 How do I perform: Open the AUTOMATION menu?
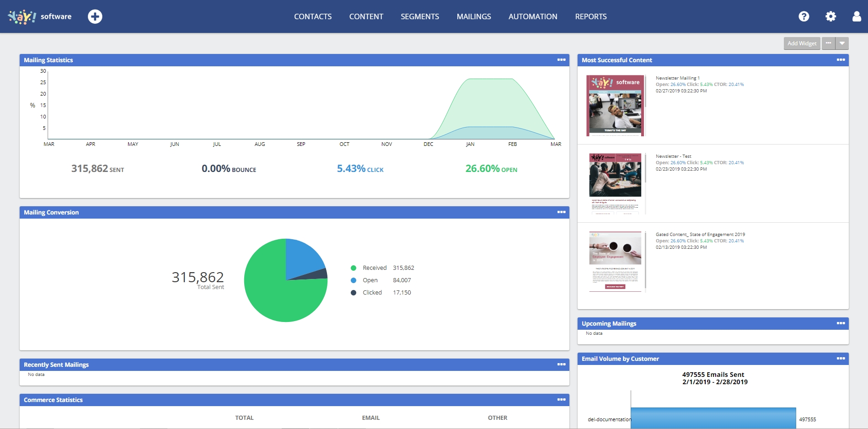pos(533,16)
